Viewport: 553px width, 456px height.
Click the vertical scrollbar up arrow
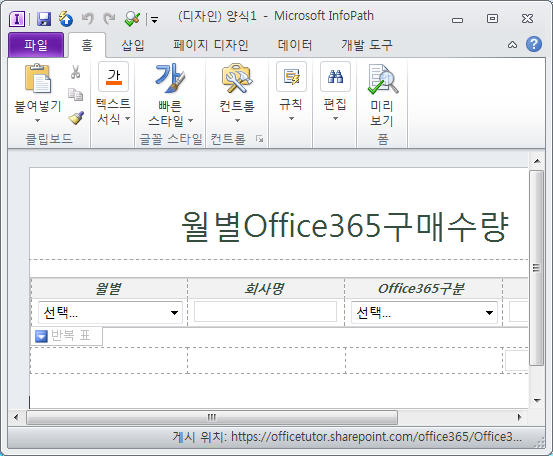point(537,161)
